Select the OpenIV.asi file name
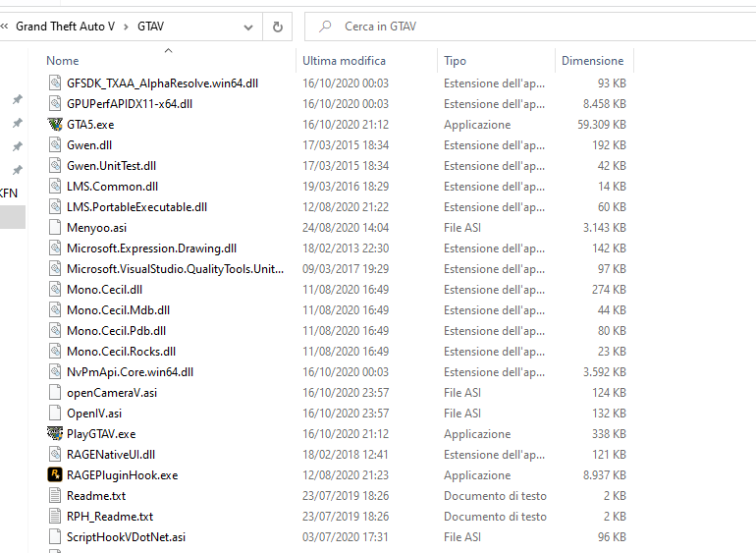The image size is (756, 553). pyautogui.click(x=94, y=414)
